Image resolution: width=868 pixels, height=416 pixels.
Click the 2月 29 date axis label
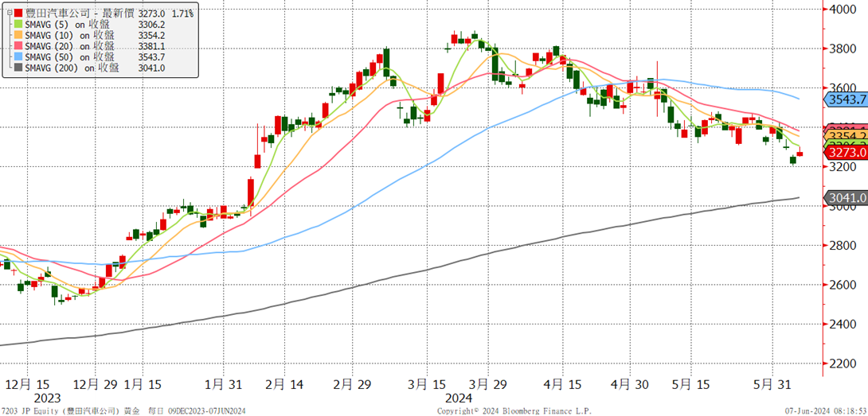click(x=354, y=384)
